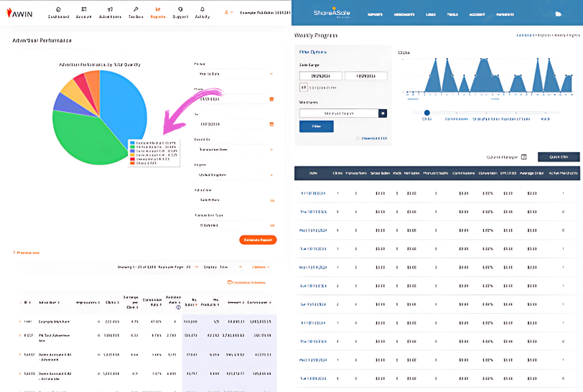Open the orange Options dropdown
The width and height of the screenshot is (583, 392).
point(260,267)
